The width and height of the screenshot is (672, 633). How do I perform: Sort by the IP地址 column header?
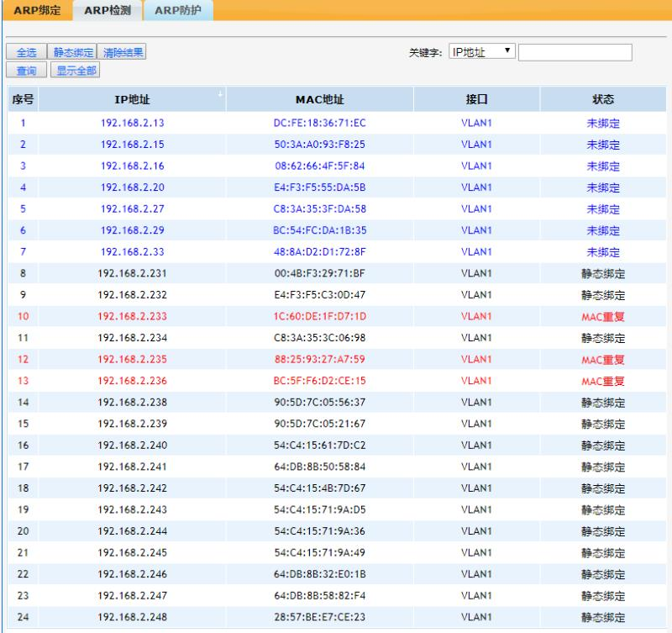132,100
